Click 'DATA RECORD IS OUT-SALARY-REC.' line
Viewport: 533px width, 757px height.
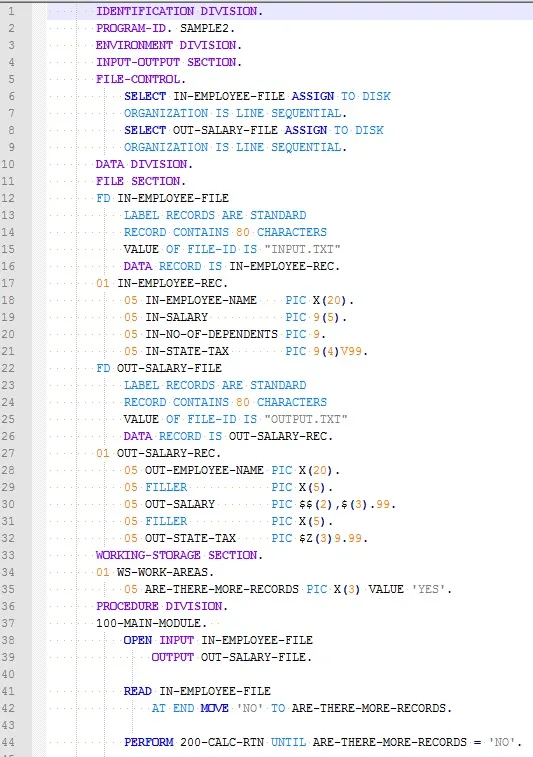coord(228,436)
